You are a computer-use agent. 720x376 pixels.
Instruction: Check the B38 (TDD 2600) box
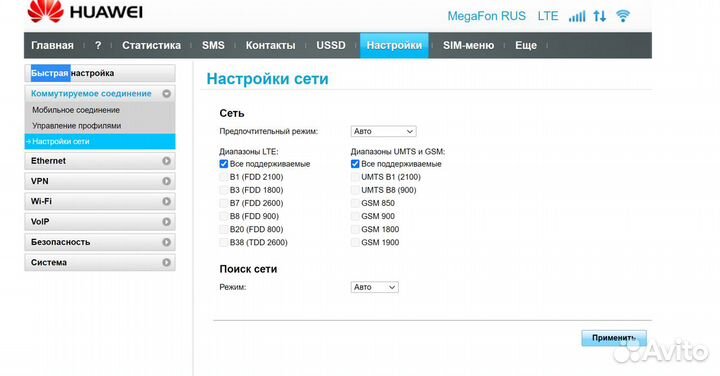(224, 242)
